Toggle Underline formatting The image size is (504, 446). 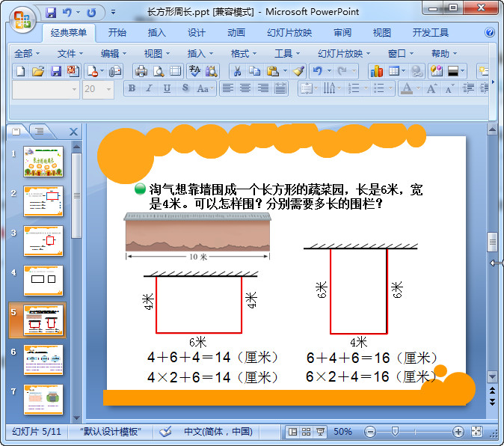click(x=167, y=88)
